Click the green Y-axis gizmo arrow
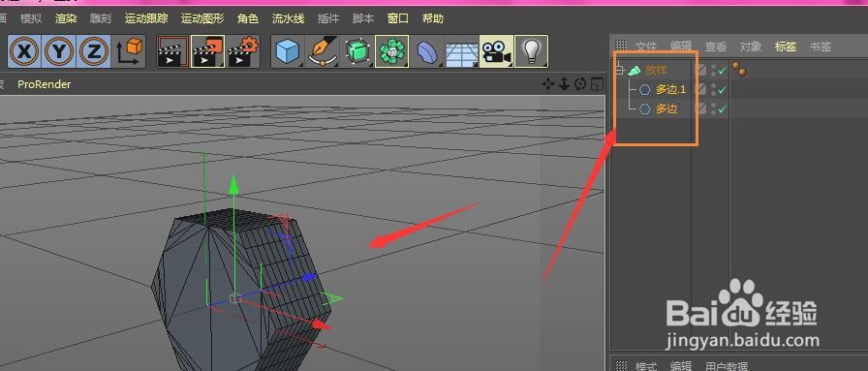 coord(233,184)
